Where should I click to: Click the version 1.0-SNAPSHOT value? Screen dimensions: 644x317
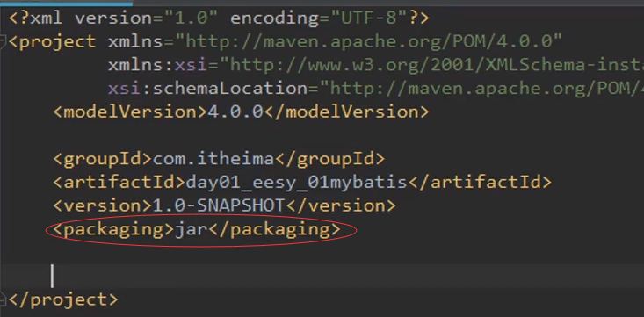point(219,205)
